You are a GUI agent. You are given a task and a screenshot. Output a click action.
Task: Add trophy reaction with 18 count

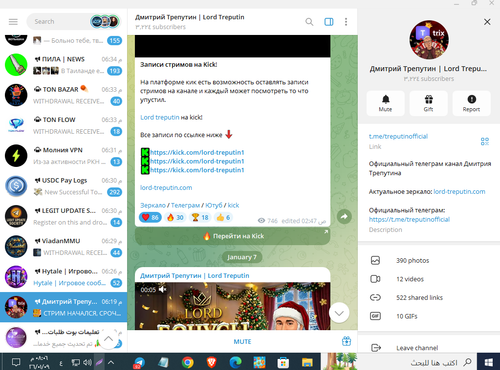pos(200,217)
